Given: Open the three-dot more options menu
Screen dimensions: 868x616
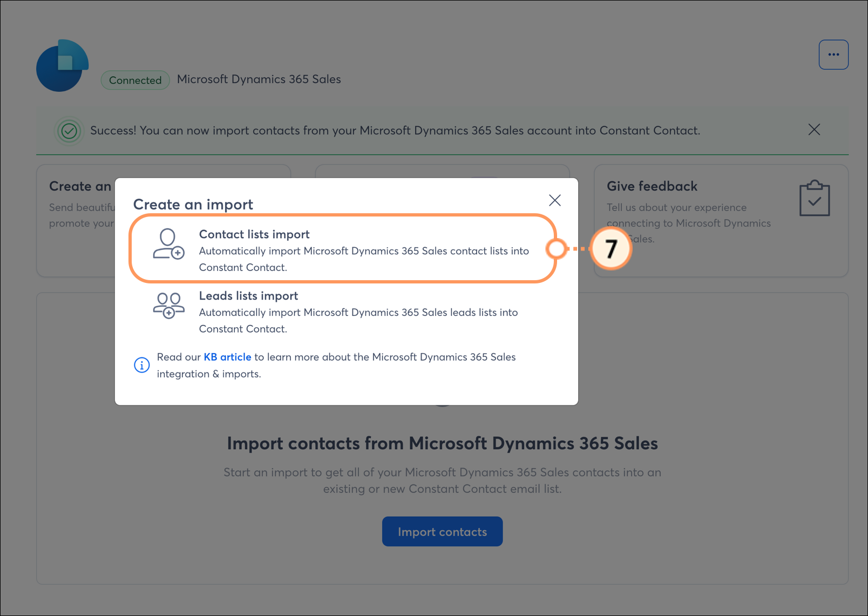Looking at the screenshot, I should pos(833,55).
